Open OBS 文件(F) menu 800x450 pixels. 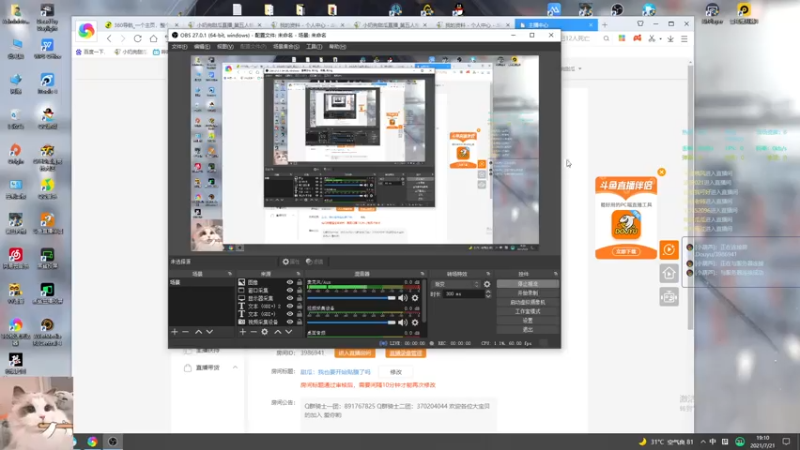point(179,46)
